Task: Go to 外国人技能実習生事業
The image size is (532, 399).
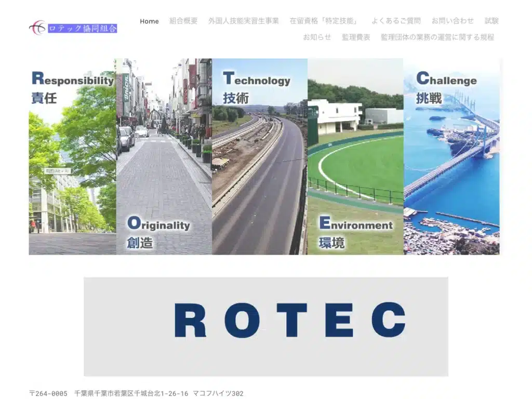Action: click(244, 21)
